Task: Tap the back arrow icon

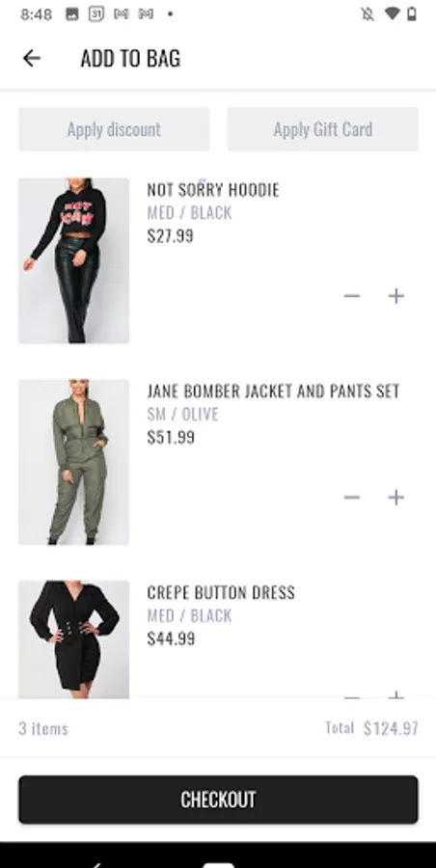Action: 32,58
